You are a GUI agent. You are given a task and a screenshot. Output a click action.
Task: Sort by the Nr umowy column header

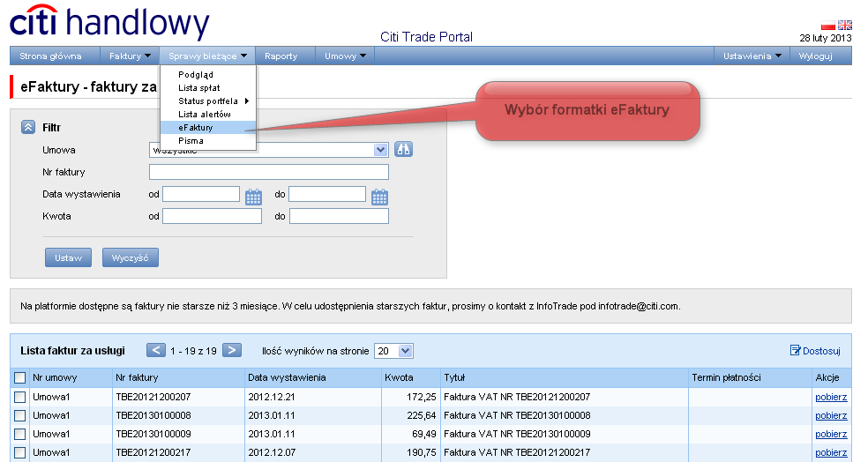pos(55,378)
